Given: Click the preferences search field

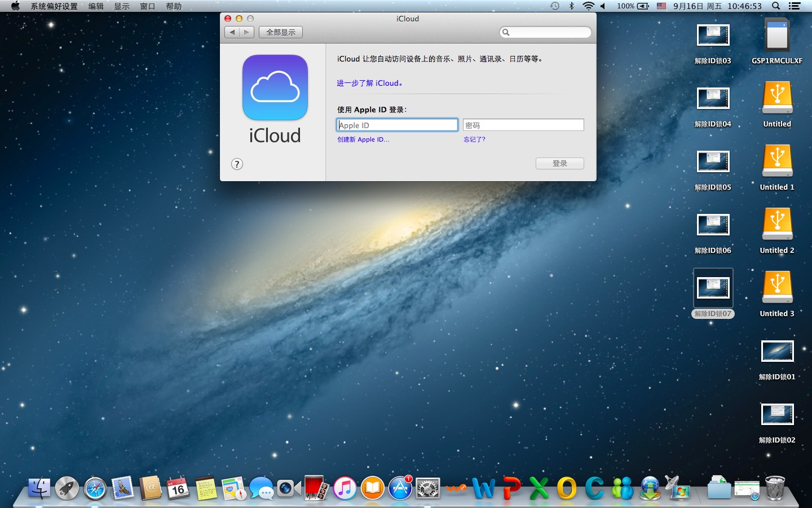Looking at the screenshot, I should click(545, 32).
